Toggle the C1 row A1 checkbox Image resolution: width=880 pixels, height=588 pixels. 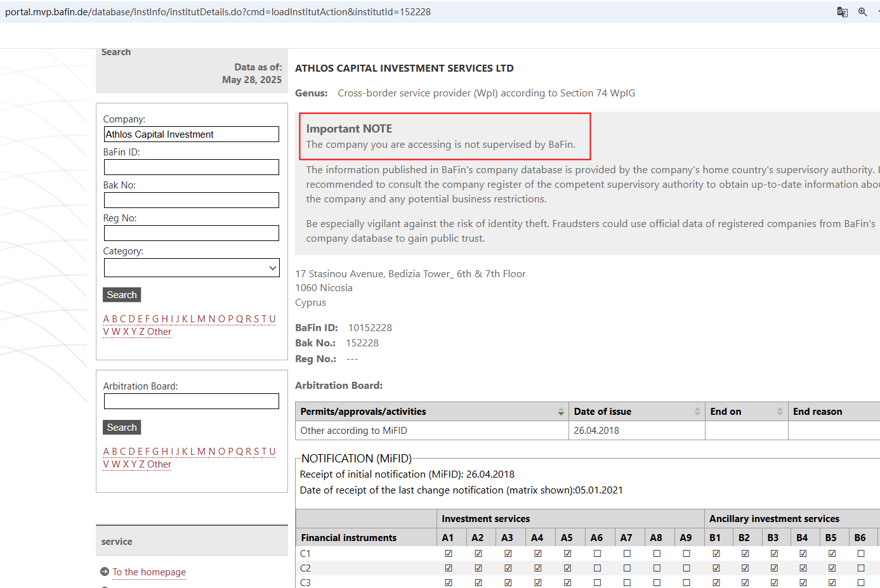449,553
